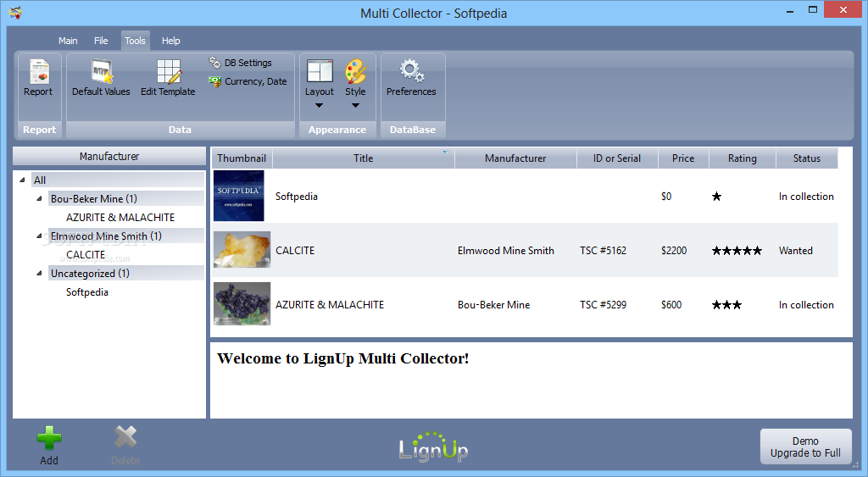
Task: Minimize the Multi Collector window
Action: click(x=790, y=11)
